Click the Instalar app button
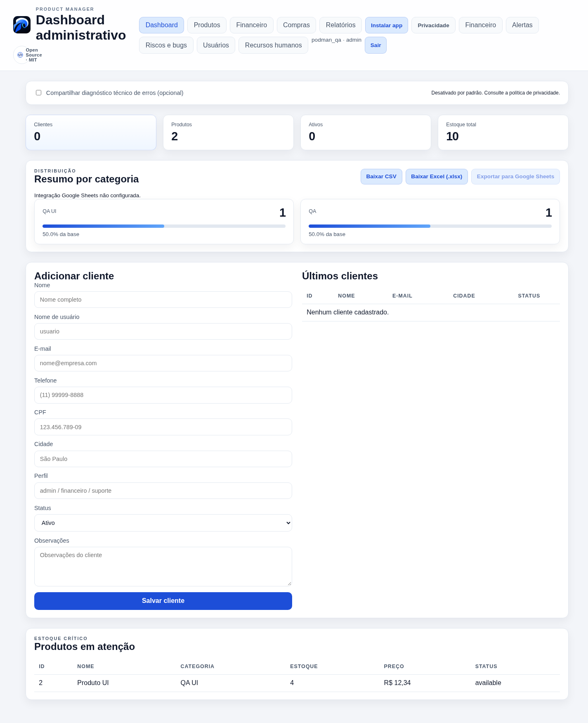588x723 pixels. coord(387,25)
